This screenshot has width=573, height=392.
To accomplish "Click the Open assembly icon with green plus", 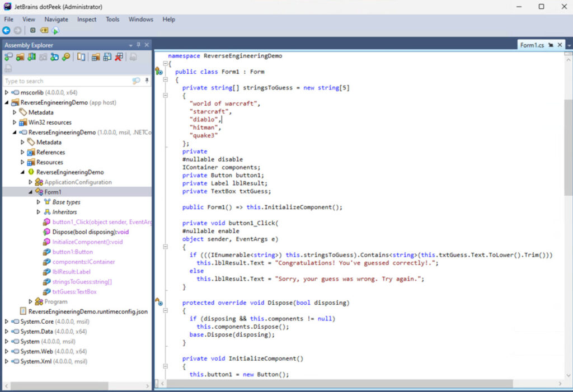I will 8,56.
